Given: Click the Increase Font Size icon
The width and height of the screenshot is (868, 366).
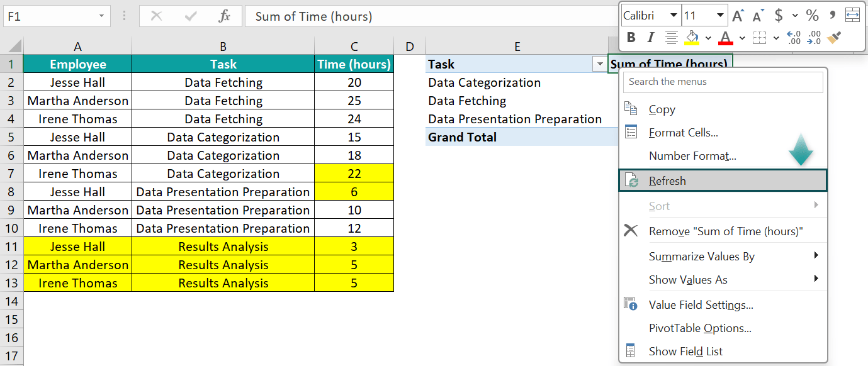Looking at the screenshot, I should click(x=738, y=15).
